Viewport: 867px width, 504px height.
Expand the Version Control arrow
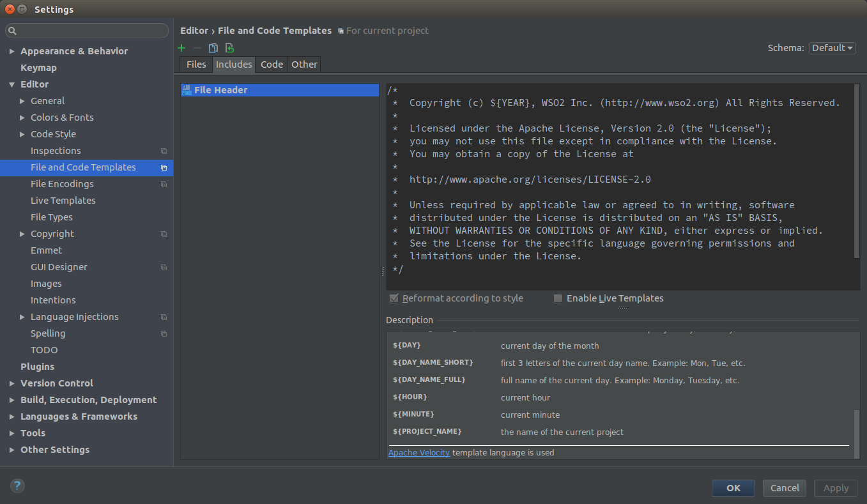12,383
